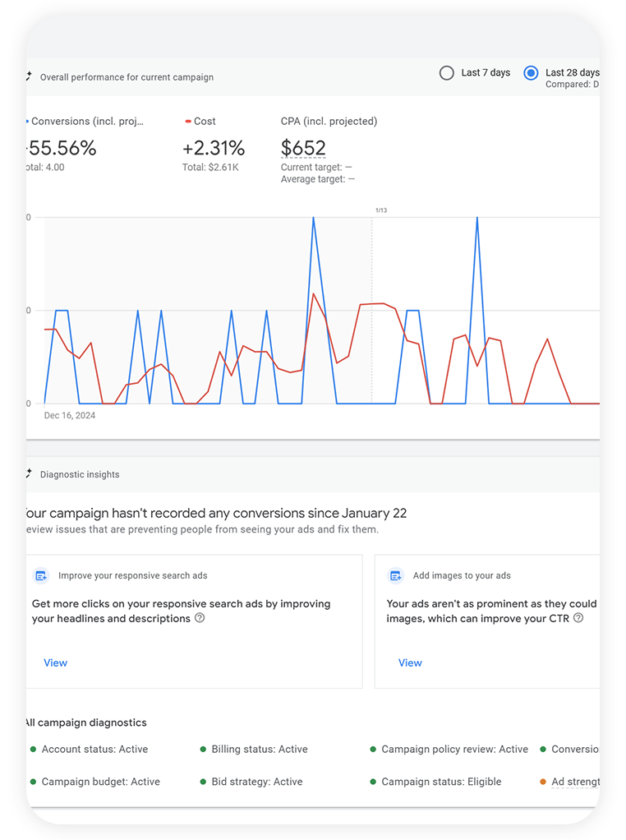
Task: Select the Conversions (incl. projected) metric label
Action: [87, 122]
